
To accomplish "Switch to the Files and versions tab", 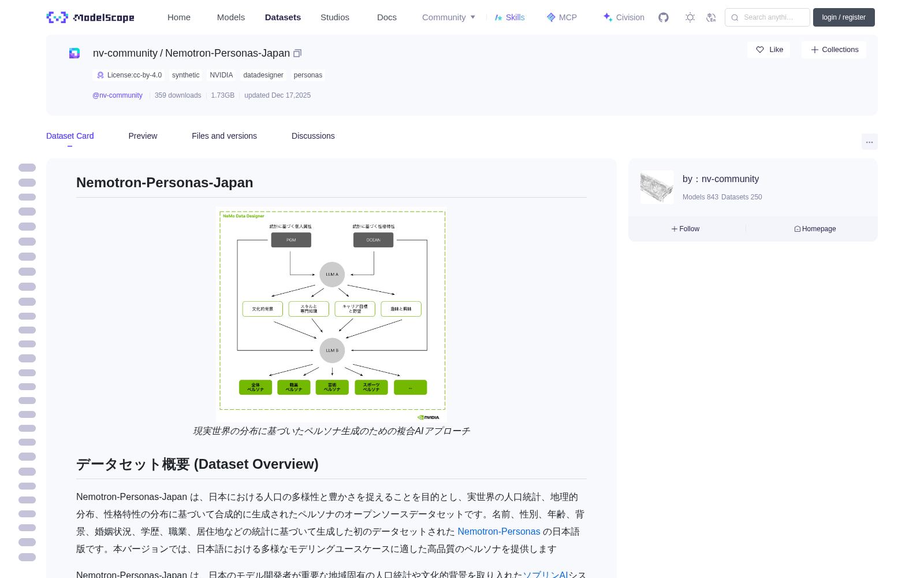I will 224,136.
